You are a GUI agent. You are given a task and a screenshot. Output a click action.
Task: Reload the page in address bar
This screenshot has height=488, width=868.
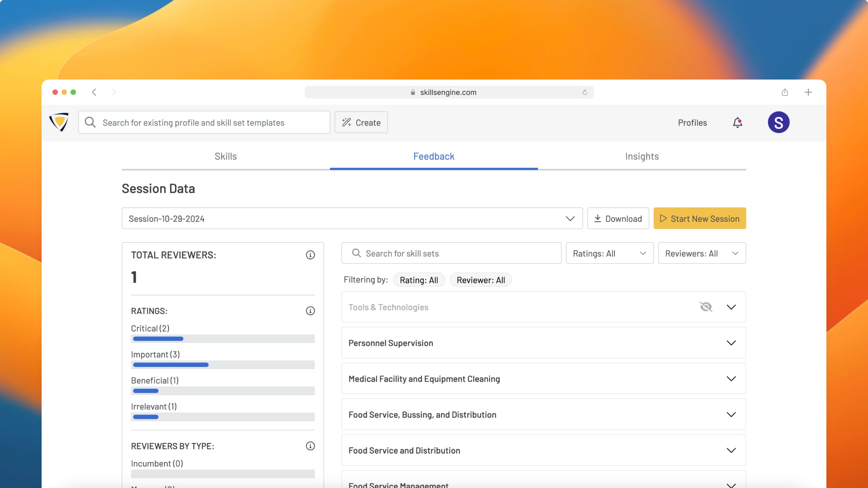pyautogui.click(x=585, y=92)
